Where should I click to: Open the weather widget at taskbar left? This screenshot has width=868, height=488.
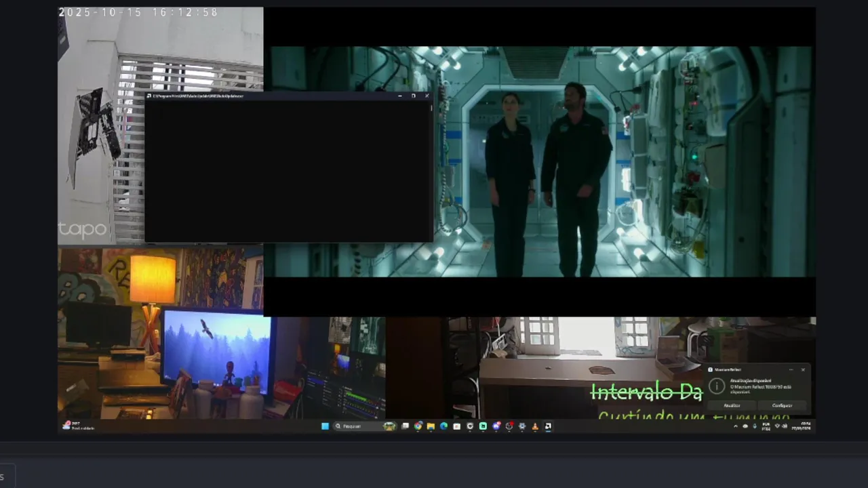[78, 426]
